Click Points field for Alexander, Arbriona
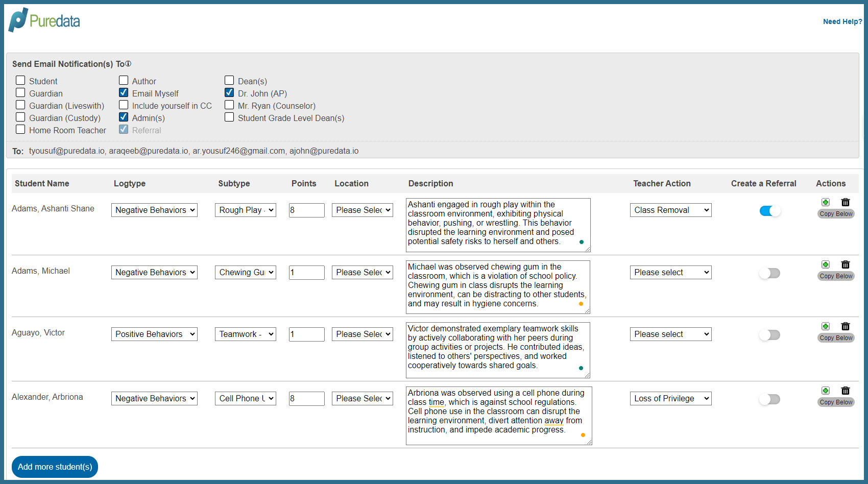Viewport: 868px width, 484px height. click(x=307, y=398)
